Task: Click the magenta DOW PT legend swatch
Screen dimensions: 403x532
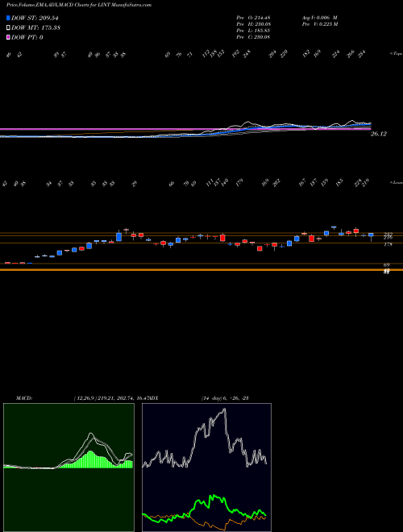Action: (9, 37)
